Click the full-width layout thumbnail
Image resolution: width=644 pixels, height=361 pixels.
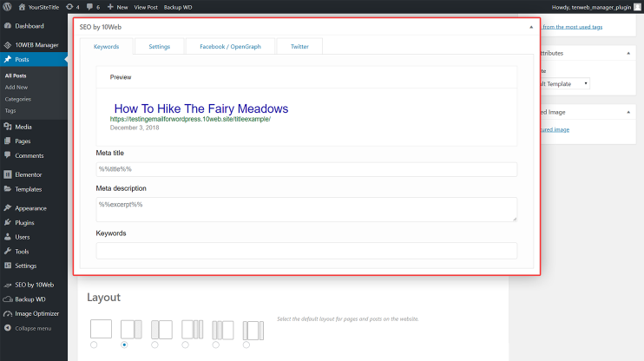101,329
